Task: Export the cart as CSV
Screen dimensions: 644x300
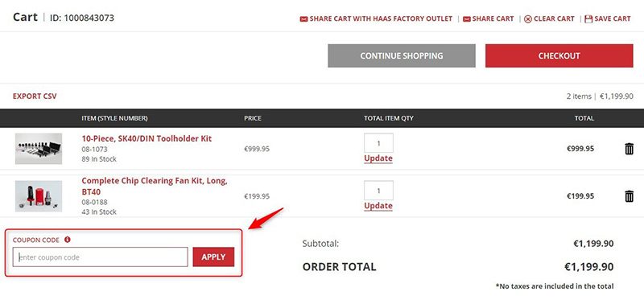Action: tap(35, 97)
